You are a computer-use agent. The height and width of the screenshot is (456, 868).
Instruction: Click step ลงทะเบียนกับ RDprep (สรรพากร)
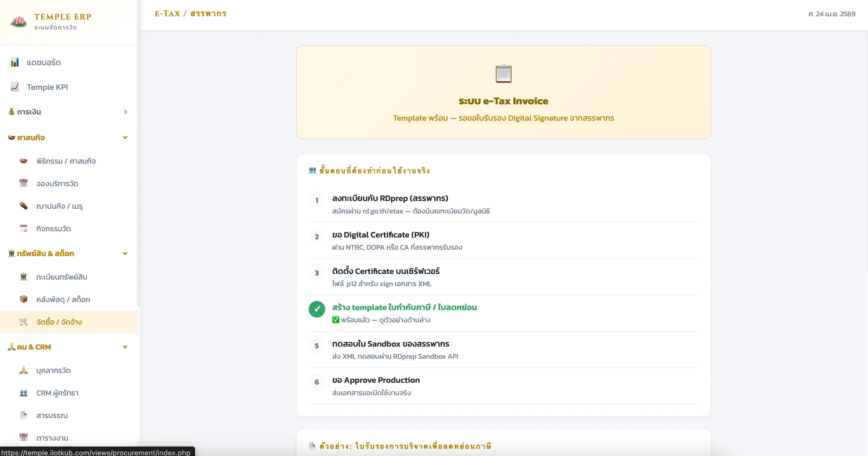click(390, 198)
